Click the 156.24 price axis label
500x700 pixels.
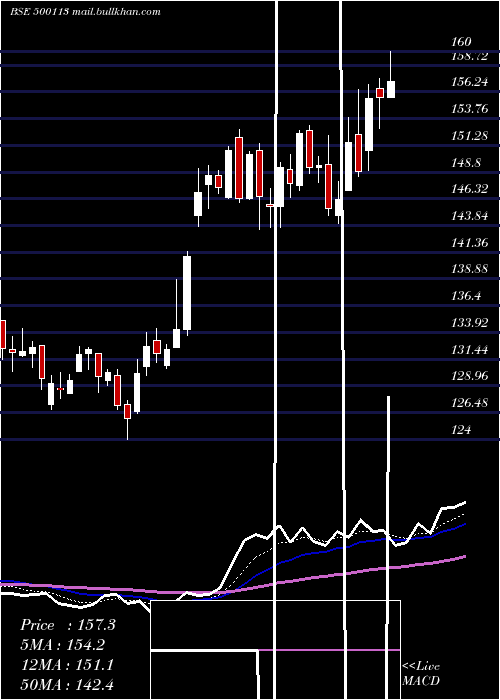pos(469,82)
